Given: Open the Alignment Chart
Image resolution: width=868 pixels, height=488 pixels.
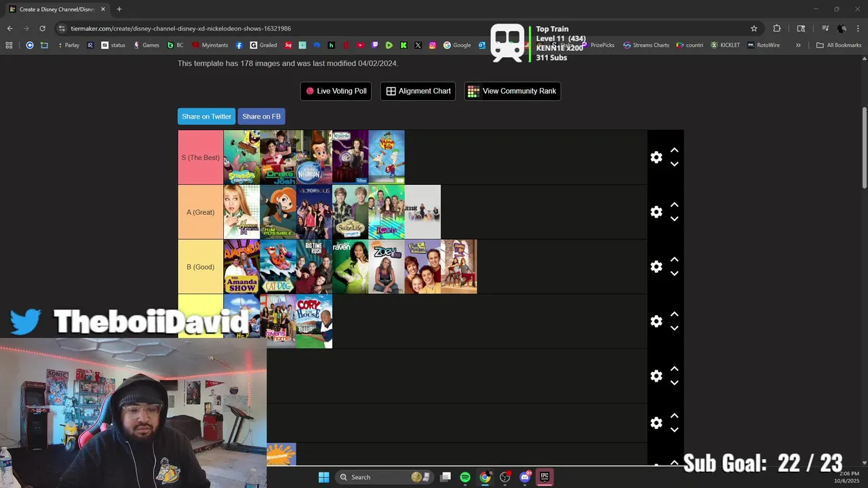Looking at the screenshot, I should pyautogui.click(x=418, y=91).
